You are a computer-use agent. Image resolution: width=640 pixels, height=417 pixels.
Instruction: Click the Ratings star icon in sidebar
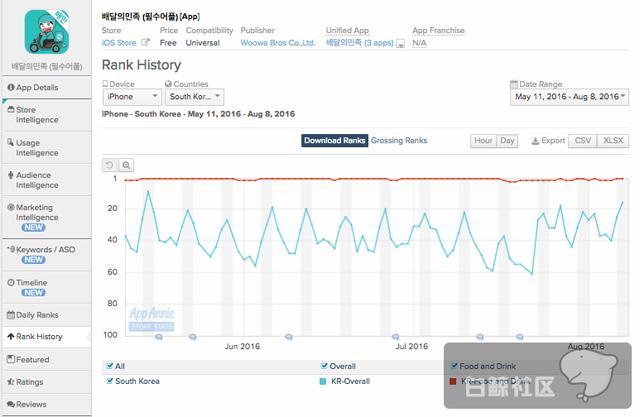(10, 382)
